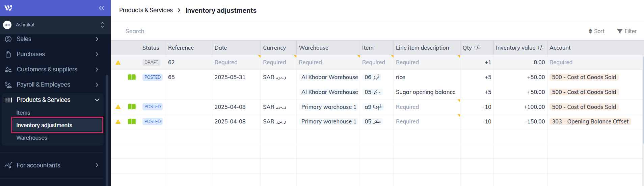Collapse the Products & Services section

pos(97,100)
